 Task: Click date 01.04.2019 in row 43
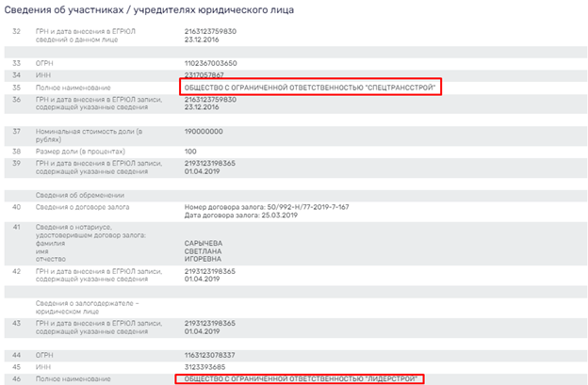pos(202,331)
